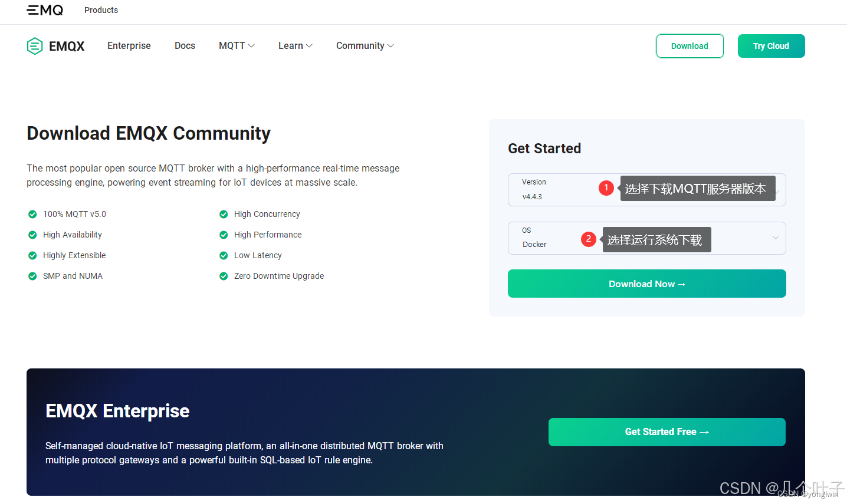The width and height of the screenshot is (847, 504).
Task: Expand the MQTT navigation dropdown
Action: point(237,45)
